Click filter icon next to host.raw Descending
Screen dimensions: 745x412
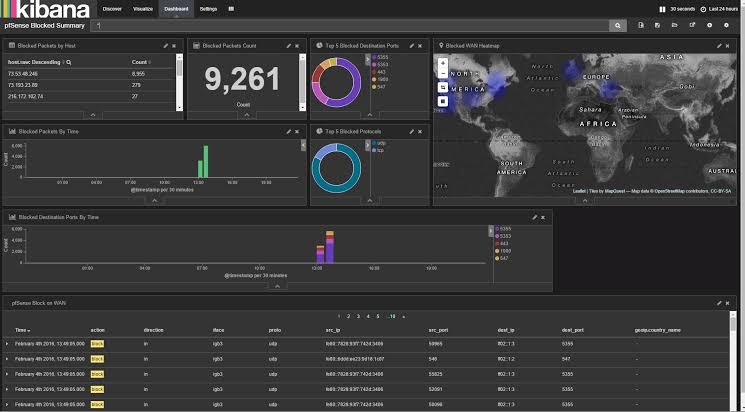69,62
